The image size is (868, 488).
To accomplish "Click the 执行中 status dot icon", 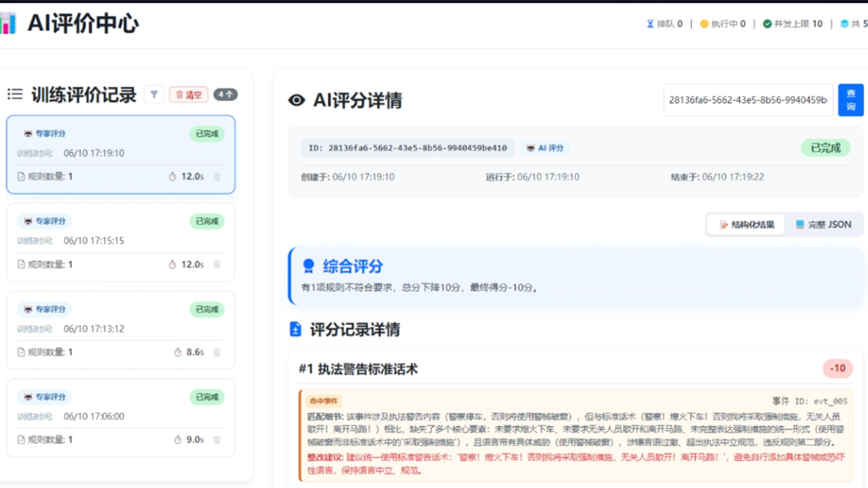I will (x=704, y=24).
